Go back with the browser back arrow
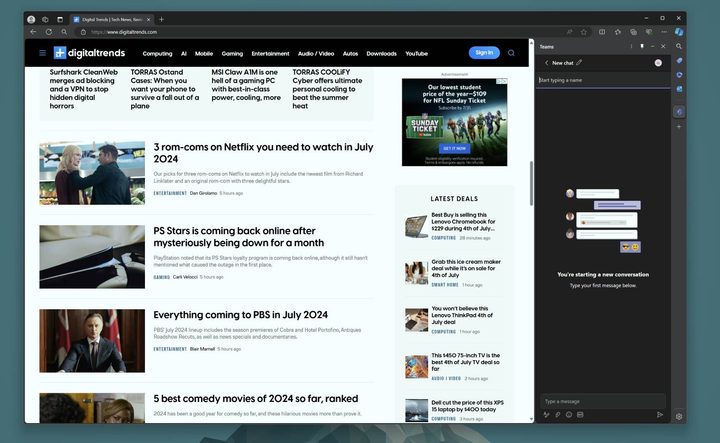This screenshot has width=720, height=443. (33, 32)
